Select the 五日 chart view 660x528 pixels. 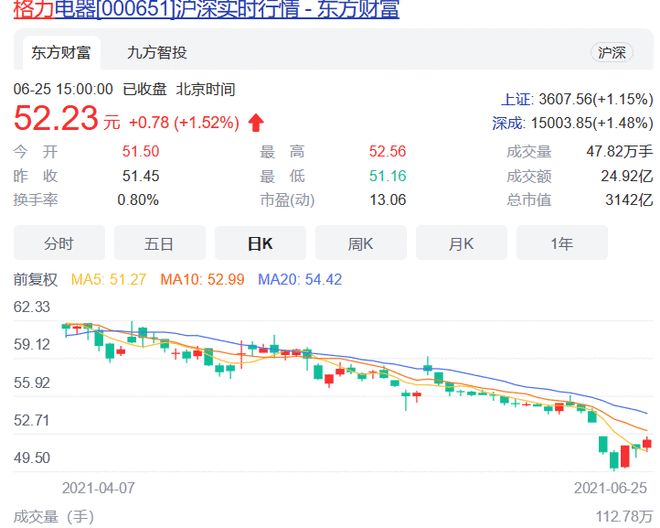coord(160,243)
